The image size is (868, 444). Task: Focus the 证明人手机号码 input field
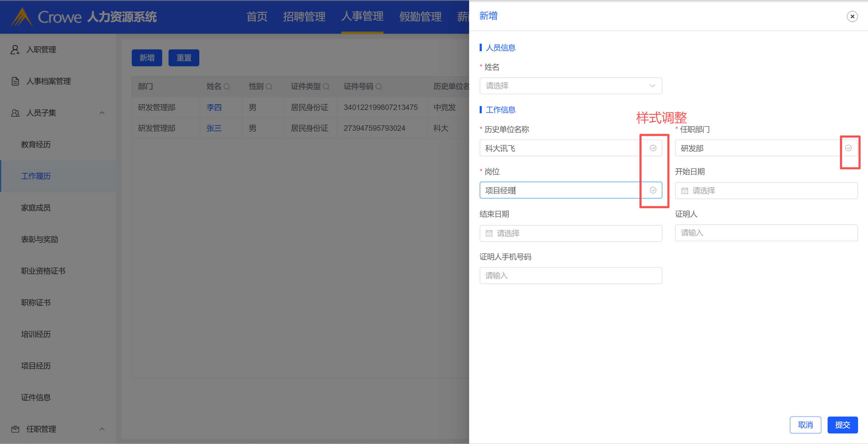click(x=570, y=276)
